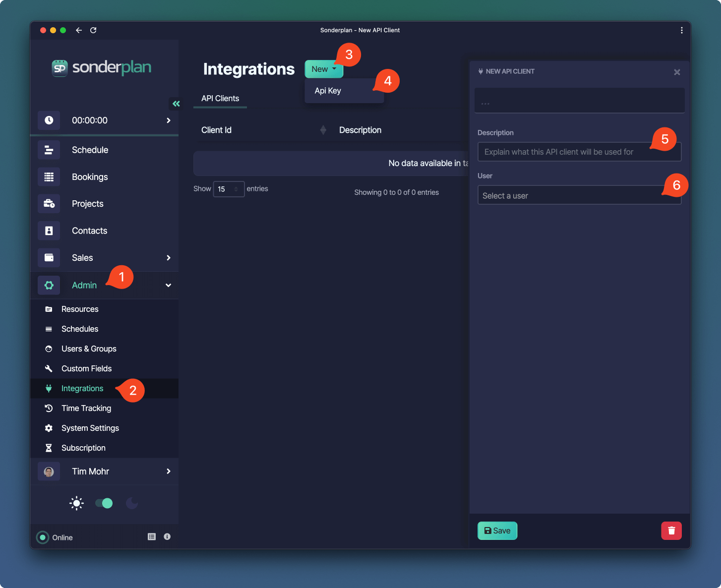The width and height of the screenshot is (721, 588).
Task: Save the new API client
Action: pos(497,530)
